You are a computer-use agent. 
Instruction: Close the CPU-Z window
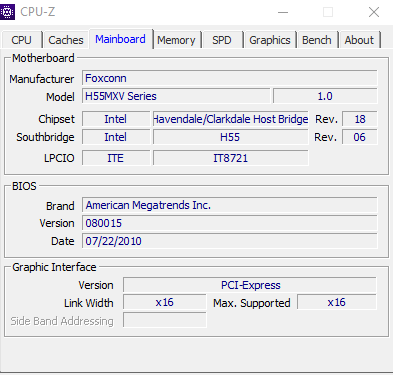tap(374, 12)
